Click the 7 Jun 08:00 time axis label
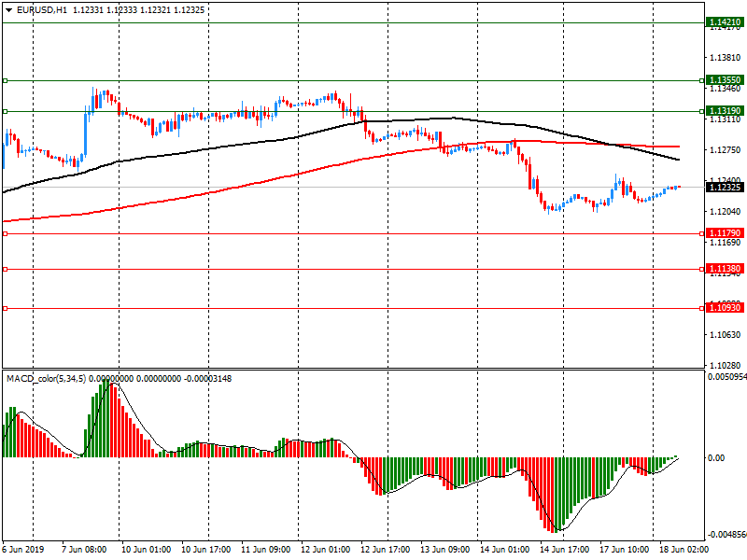This screenshot has width=747, height=560. (84, 549)
